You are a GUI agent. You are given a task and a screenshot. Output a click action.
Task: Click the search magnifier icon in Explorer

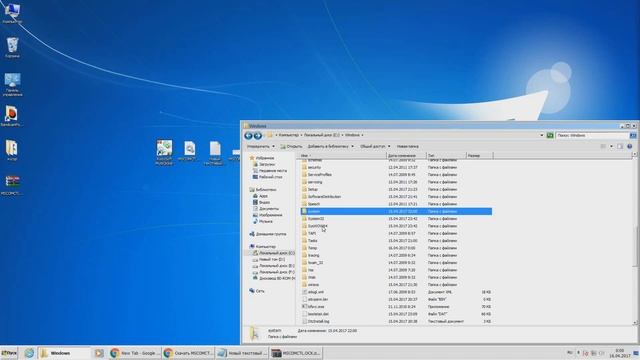pyautogui.click(x=633, y=135)
